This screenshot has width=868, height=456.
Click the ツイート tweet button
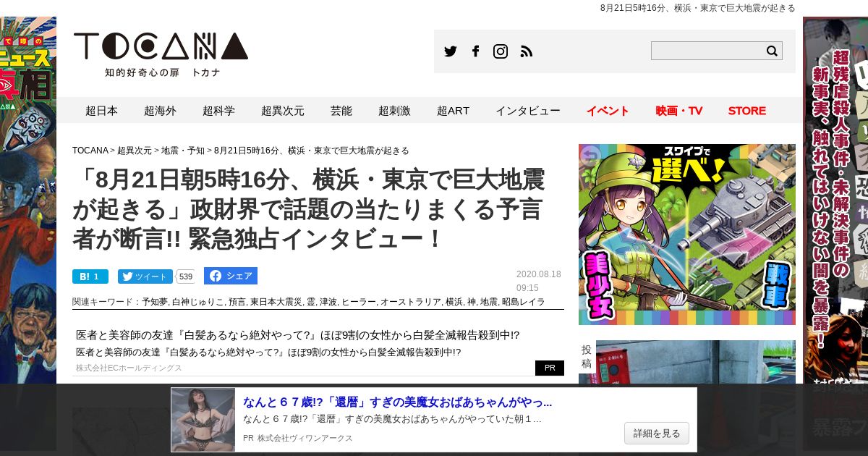point(145,276)
